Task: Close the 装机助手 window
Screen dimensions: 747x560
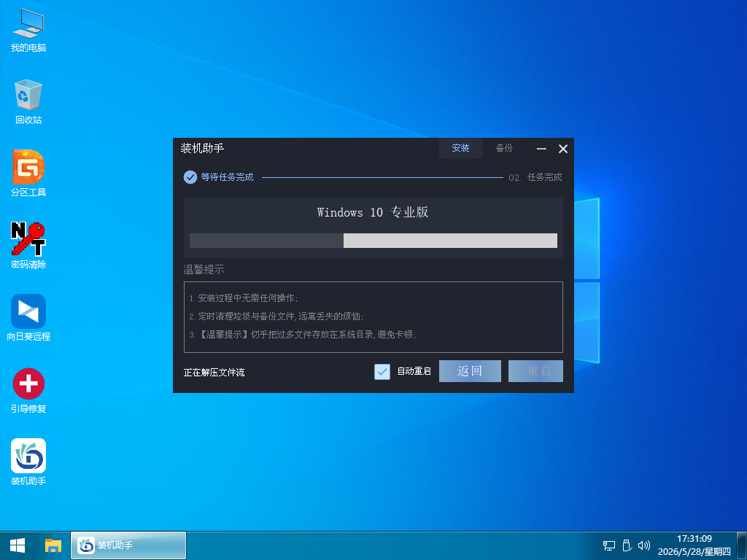Action: pos(563,149)
